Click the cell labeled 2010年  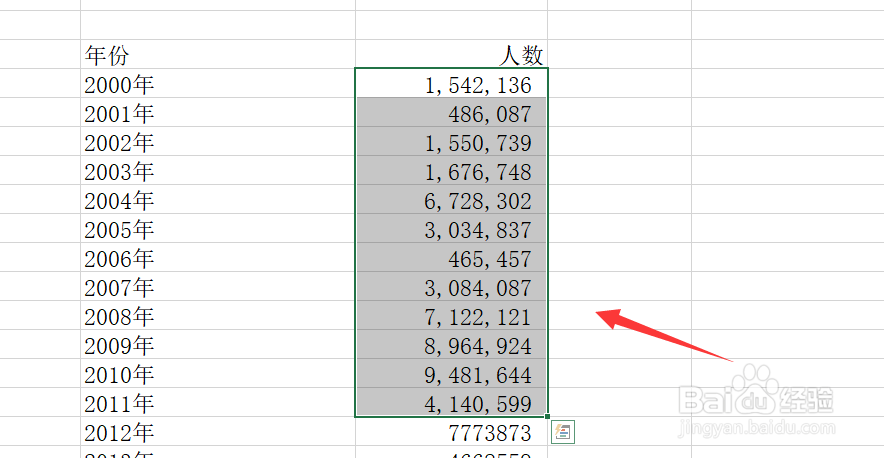click(218, 374)
